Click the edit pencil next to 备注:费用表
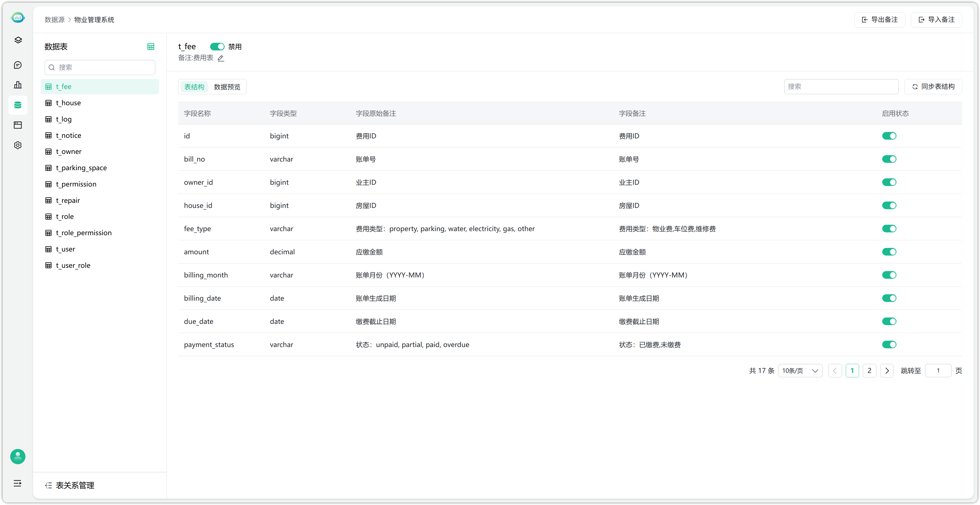The width and height of the screenshot is (980, 505). click(221, 58)
